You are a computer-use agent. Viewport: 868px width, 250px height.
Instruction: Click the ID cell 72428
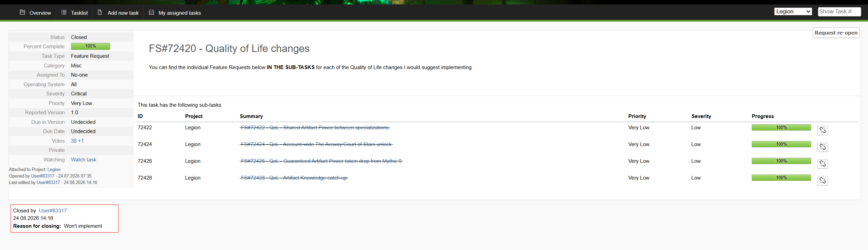point(145,178)
